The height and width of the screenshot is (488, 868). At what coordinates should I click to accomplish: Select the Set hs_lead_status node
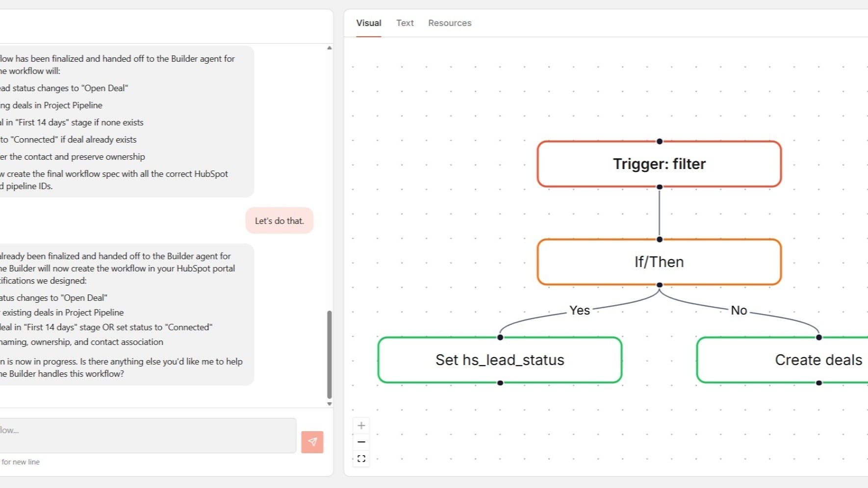click(x=500, y=360)
